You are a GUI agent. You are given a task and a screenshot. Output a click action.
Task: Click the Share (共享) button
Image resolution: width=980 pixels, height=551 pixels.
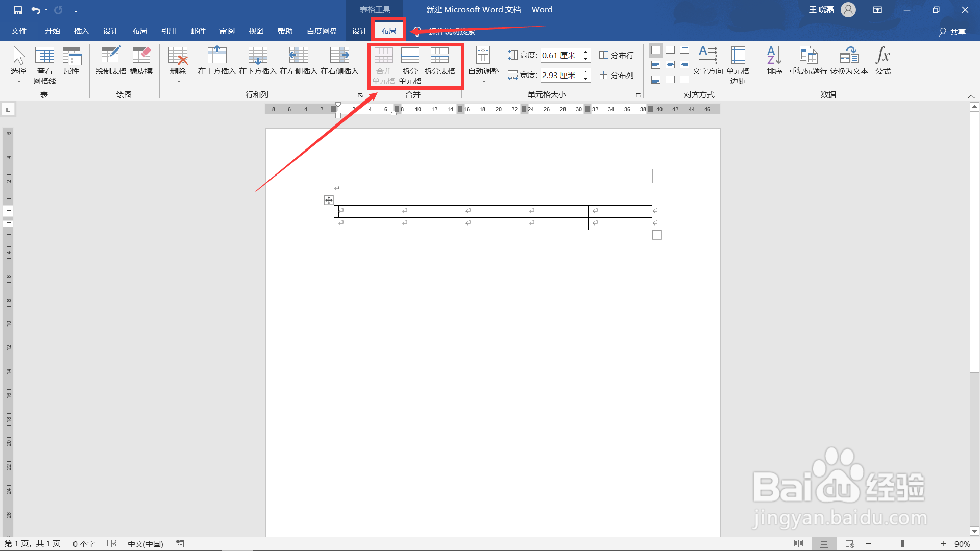952,32
